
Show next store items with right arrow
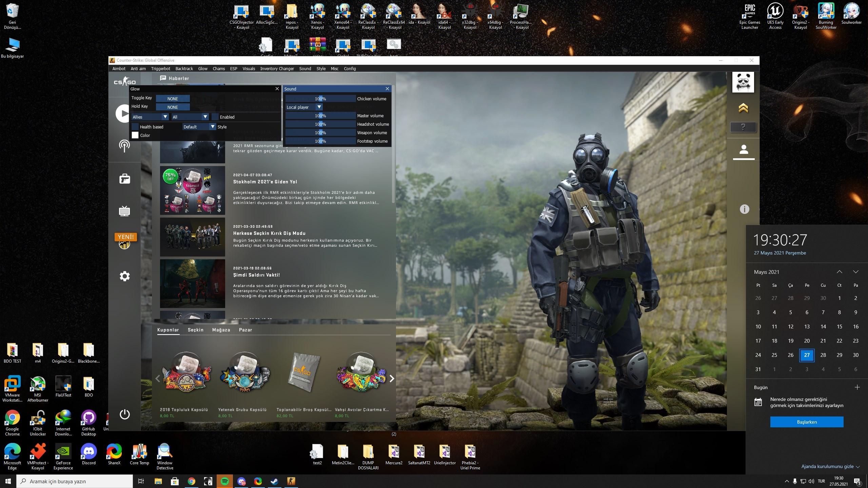(x=392, y=379)
